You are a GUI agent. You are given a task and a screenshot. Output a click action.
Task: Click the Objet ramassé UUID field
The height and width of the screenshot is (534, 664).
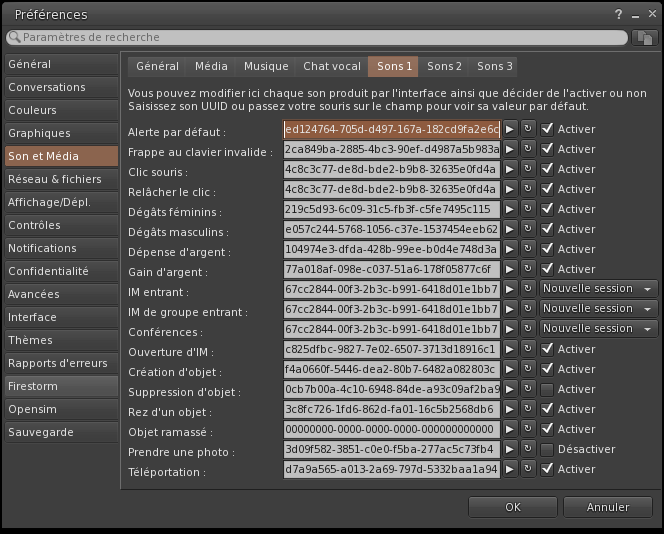coord(391,429)
